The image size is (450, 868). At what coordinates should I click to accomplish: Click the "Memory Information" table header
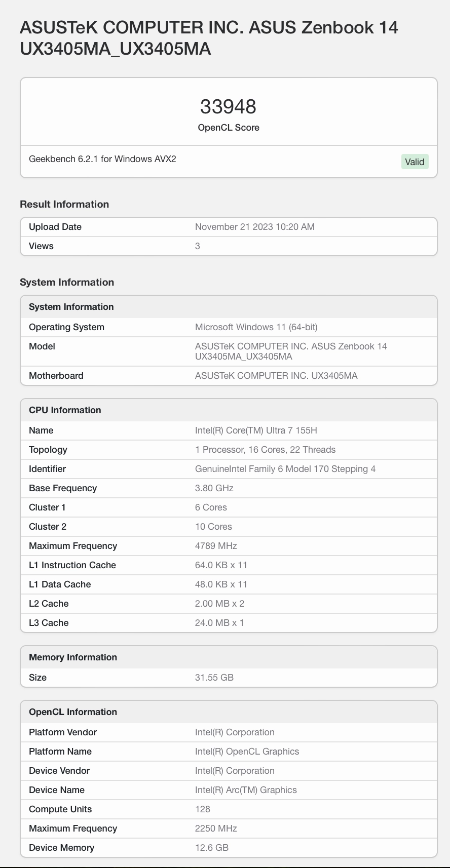pyautogui.click(x=229, y=657)
